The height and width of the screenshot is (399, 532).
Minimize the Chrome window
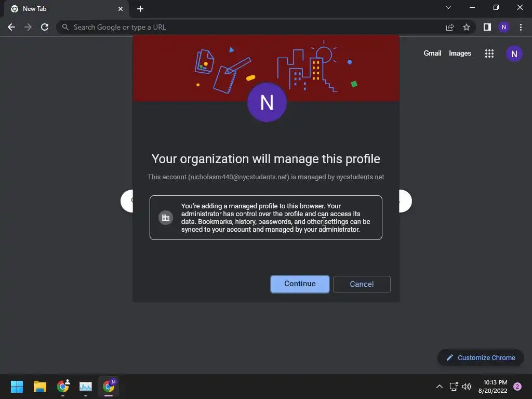click(x=472, y=7)
